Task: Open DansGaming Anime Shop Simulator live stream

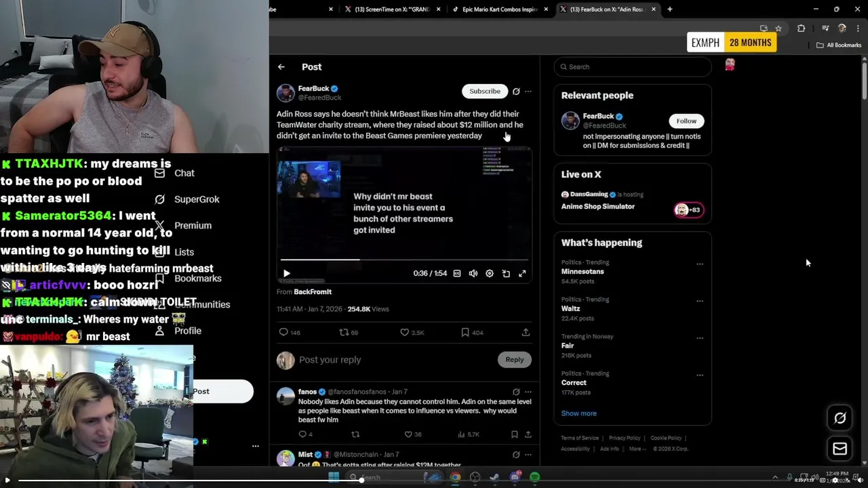Action: 633,201
